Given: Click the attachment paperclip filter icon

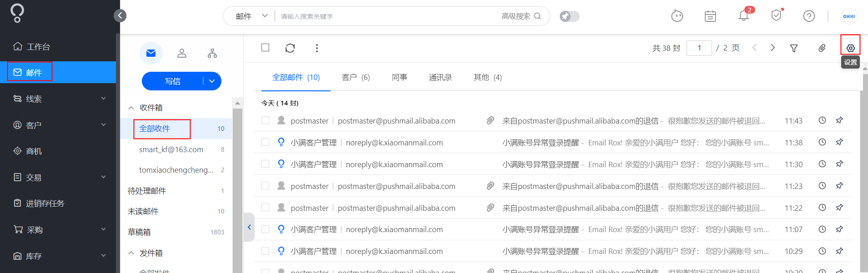Looking at the screenshot, I should 822,48.
